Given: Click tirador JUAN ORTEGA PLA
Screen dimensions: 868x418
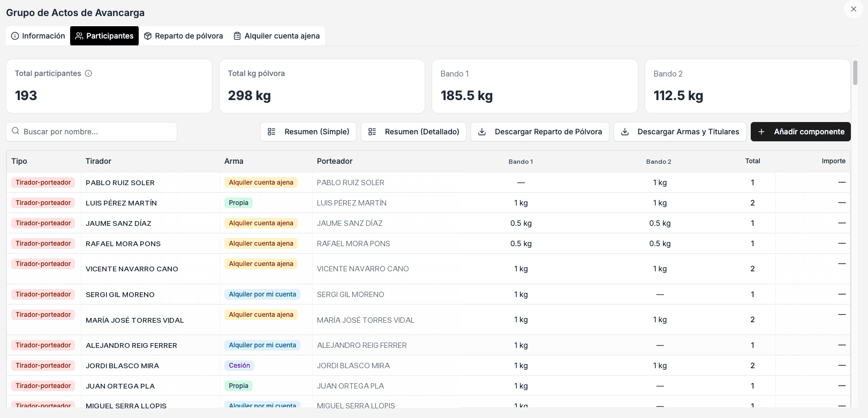Looking at the screenshot, I should (x=120, y=386).
